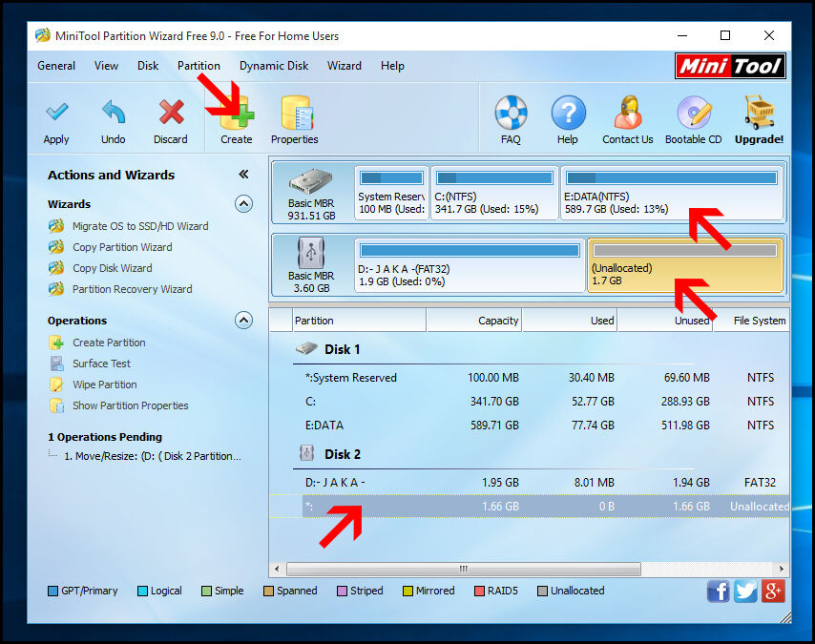The height and width of the screenshot is (644, 815).
Task: Click the MiniTool logo
Action: pos(730,66)
